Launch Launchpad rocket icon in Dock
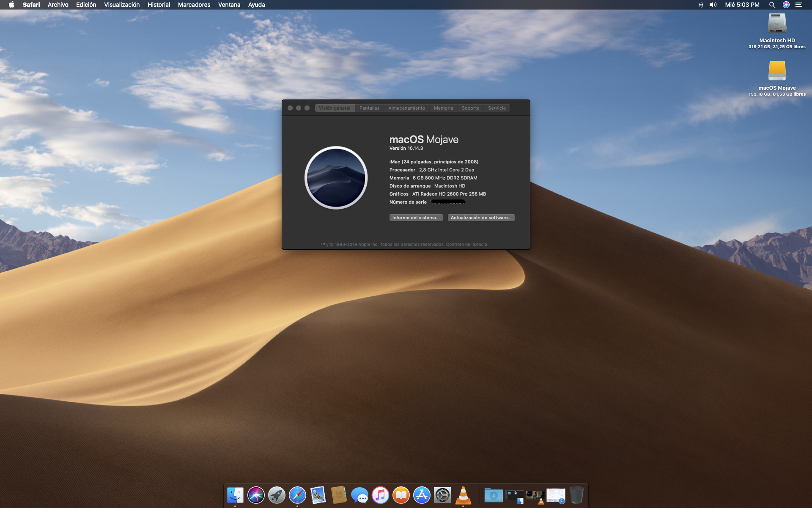This screenshot has width=812, height=508. tap(277, 495)
